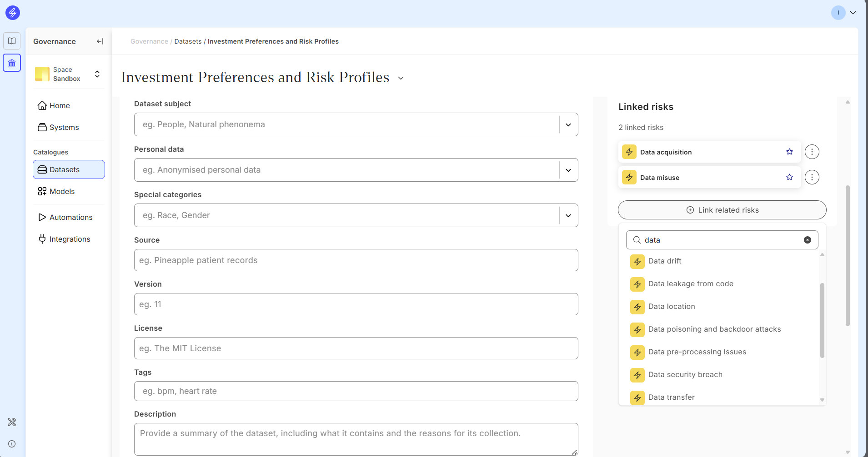
Task: Select Data poisoning and backdoor attacks risk
Action: 714,329
